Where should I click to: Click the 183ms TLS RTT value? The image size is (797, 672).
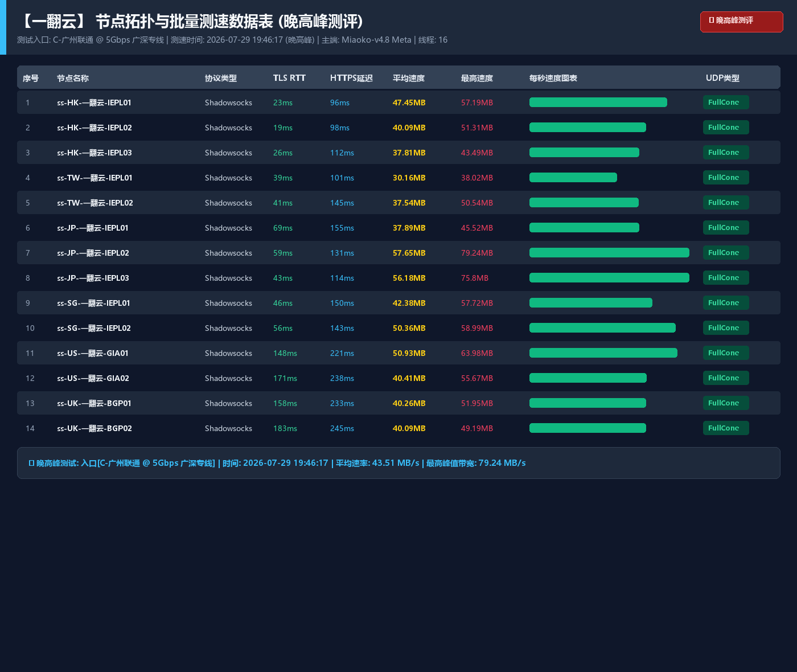pos(285,428)
